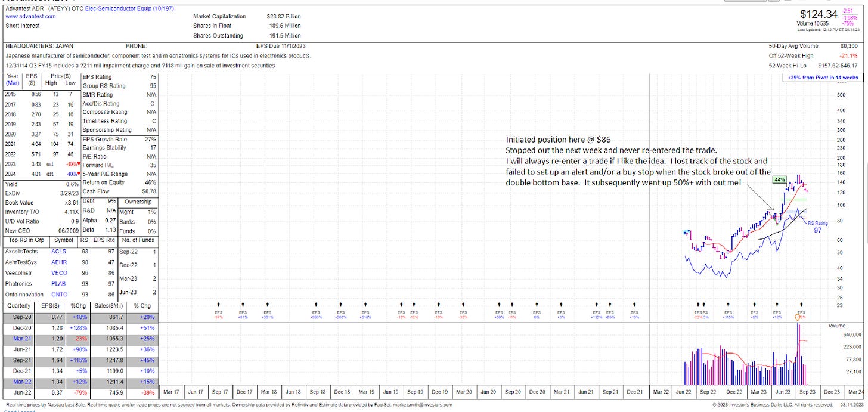This screenshot has width=868, height=412.
Task: Click the Book Value x8.61 row
Action: (x=41, y=202)
